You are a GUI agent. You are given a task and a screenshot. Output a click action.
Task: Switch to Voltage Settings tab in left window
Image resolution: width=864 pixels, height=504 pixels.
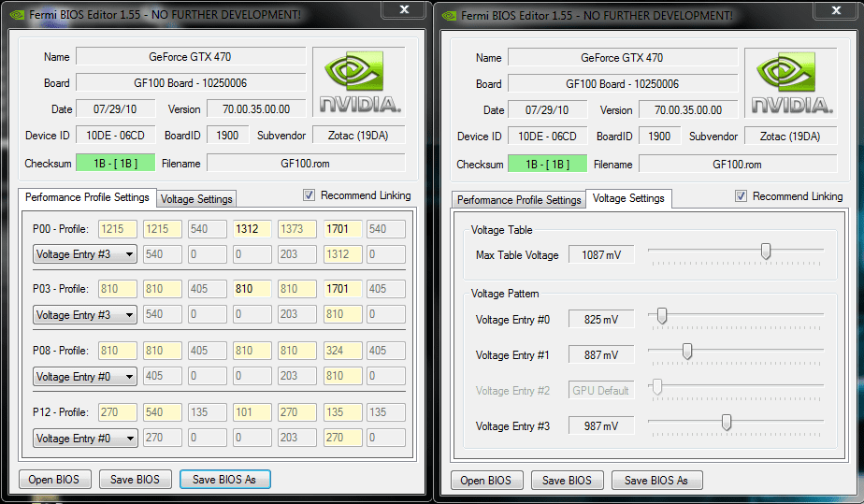196,199
